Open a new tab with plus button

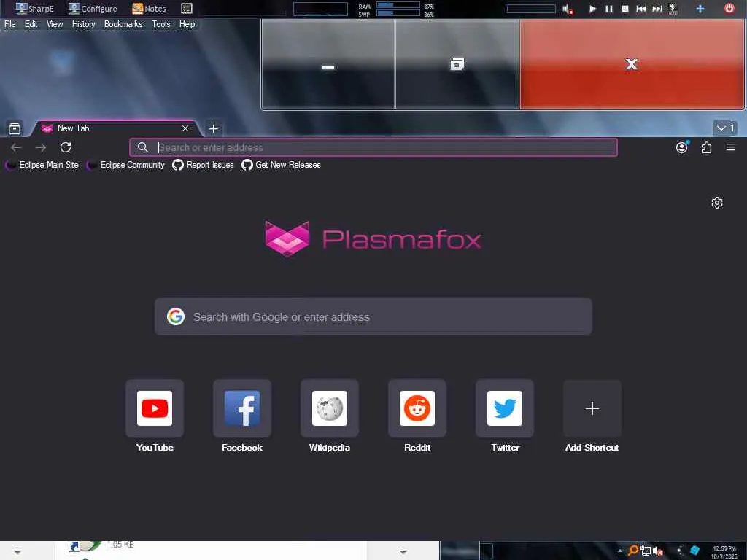tap(214, 128)
